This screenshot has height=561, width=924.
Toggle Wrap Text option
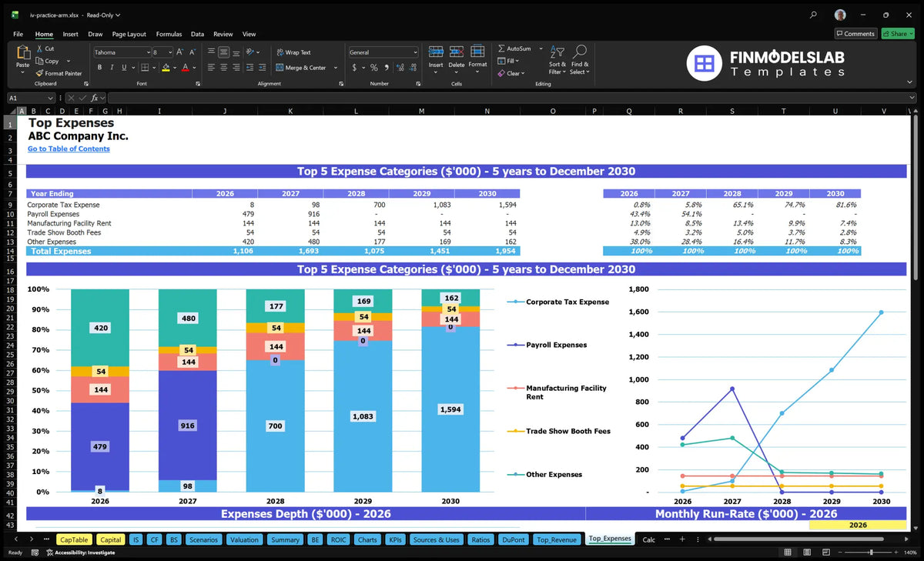(293, 52)
